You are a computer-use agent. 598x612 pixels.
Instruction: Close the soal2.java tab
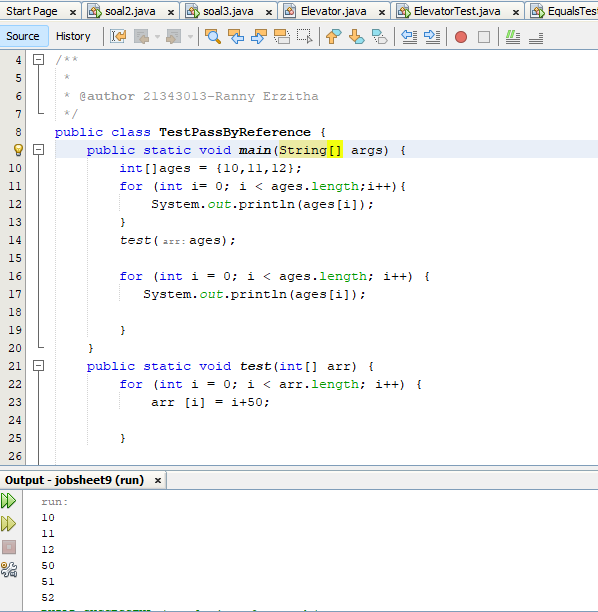[x=171, y=12]
